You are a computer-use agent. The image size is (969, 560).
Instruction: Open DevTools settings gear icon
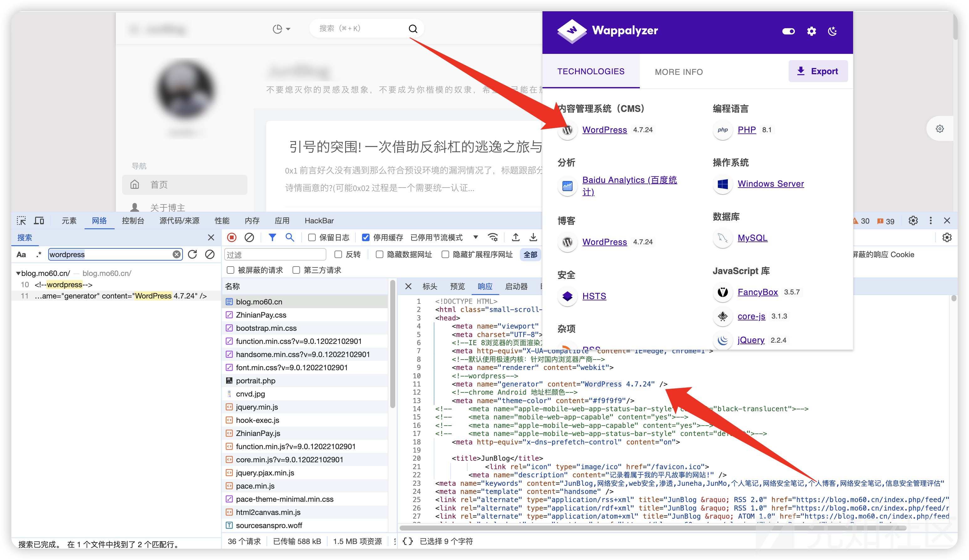[x=913, y=221]
